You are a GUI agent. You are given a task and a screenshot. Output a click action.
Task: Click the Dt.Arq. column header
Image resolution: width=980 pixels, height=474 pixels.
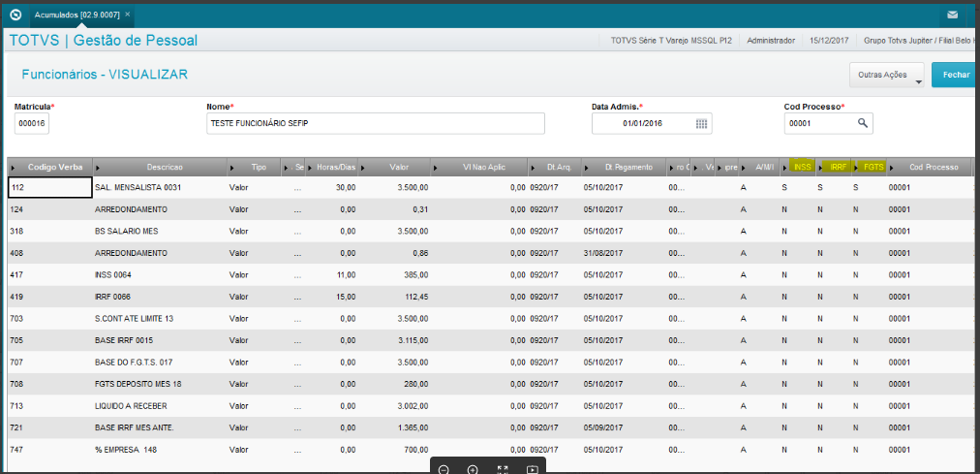coord(554,167)
